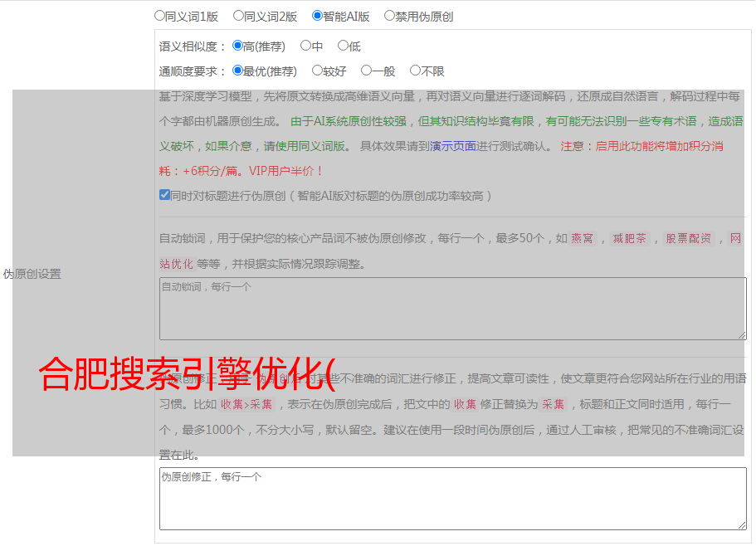756x546 pixels.
Task: Focus the 自动锁词 textarea
Action: [x=453, y=309]
